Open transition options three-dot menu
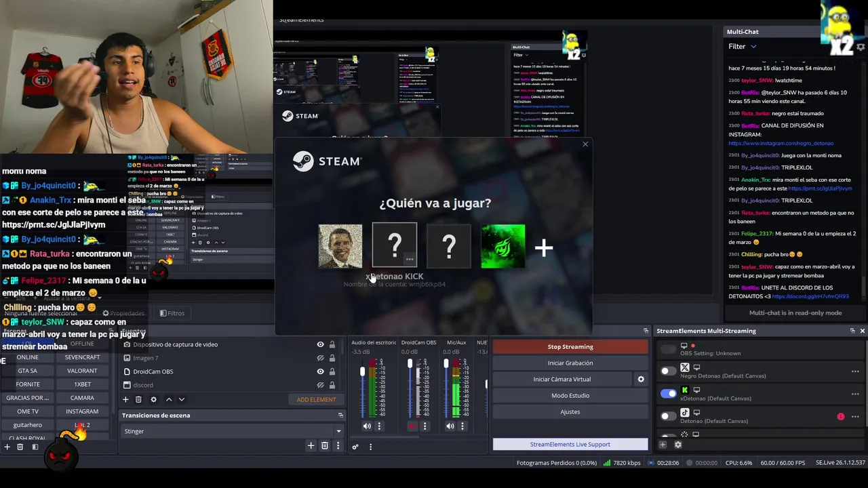Image resolution: width=868 pixels, height=488 pixels. tap(338, 445)
